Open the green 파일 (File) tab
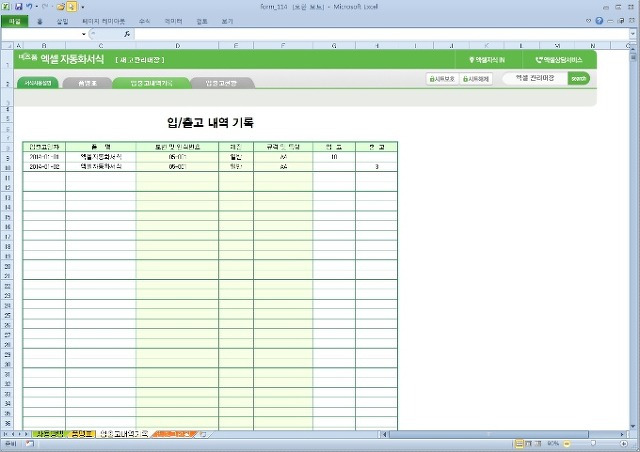The image size is (640, 452). (x=15, y=21)
